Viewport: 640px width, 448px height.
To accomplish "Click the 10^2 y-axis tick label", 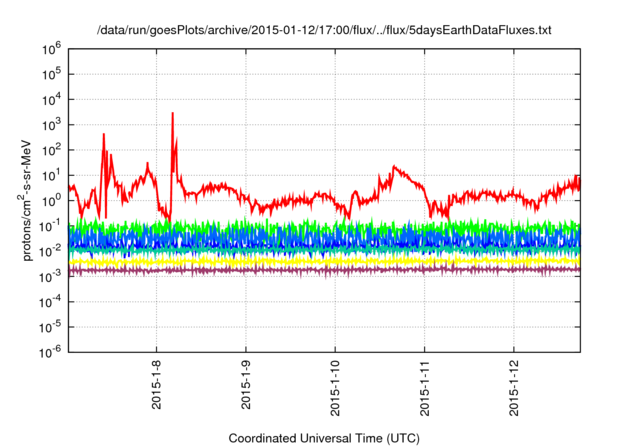I will [x=51, y=151].
